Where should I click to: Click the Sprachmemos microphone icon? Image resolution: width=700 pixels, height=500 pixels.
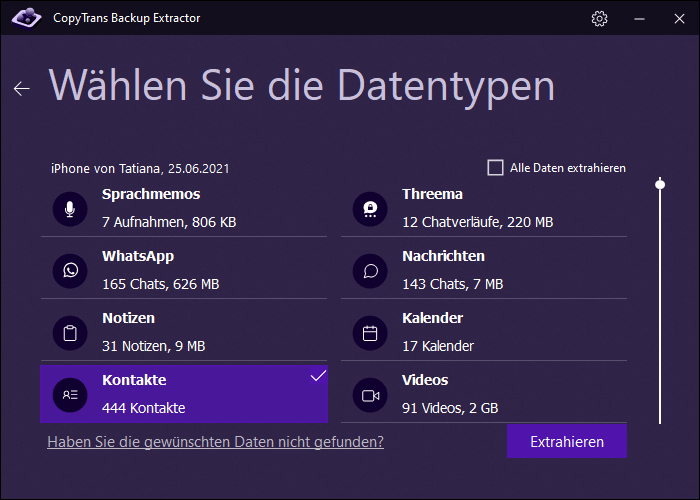click(x=70, y=209)
